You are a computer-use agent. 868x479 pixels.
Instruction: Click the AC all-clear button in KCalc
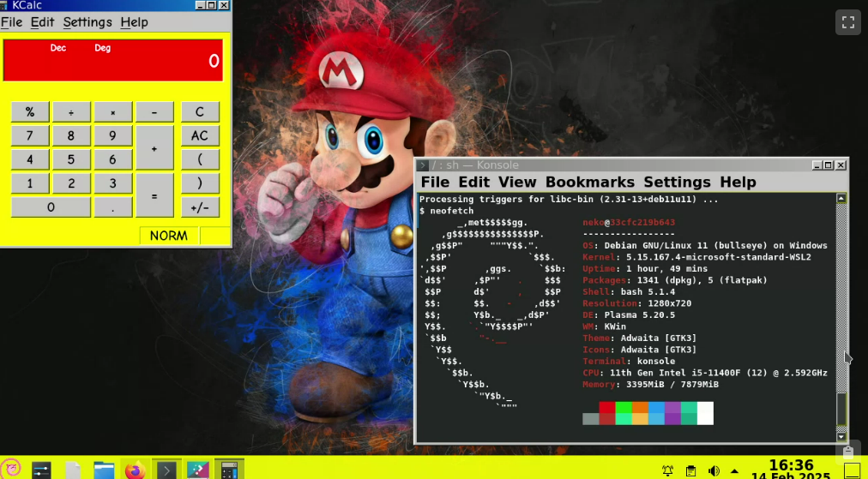(200, 136)
